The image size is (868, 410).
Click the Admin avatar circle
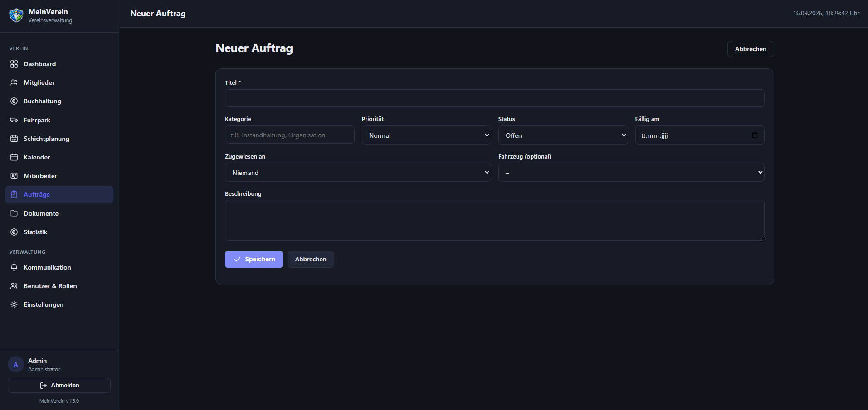[x=16, y=364]
